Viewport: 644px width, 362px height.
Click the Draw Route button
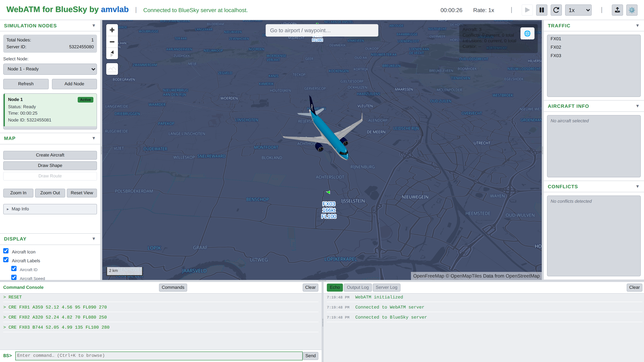pos(50,176)
